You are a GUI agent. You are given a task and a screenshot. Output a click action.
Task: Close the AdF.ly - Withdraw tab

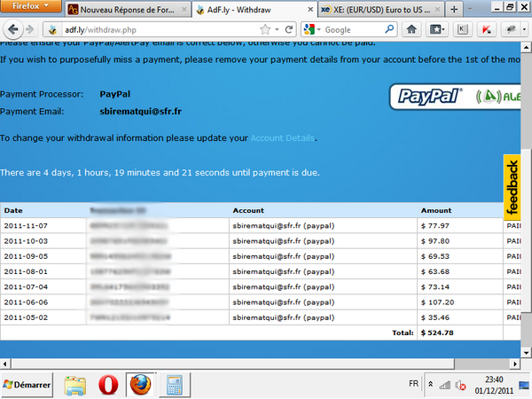click(310, 10)
